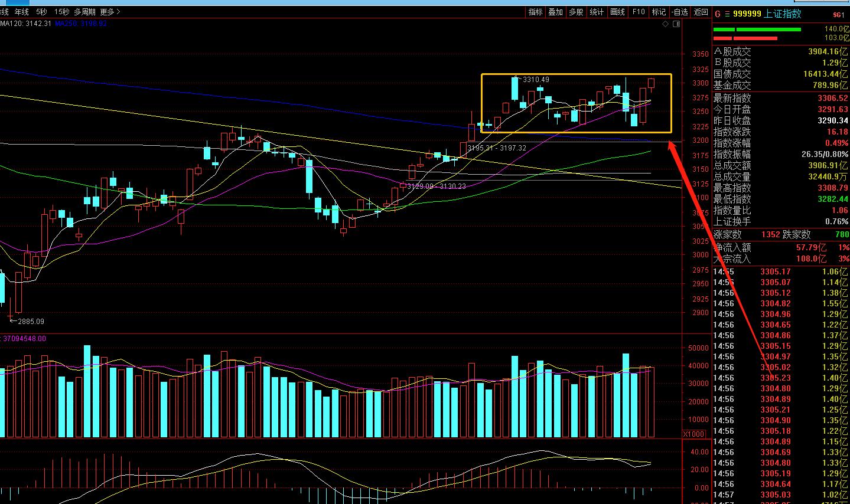The width and height of the screenshot is (850, 504).
Task: Click the 昨日收盘 value 3290.34
Action: pyautogui.click(x=833, y=121)
